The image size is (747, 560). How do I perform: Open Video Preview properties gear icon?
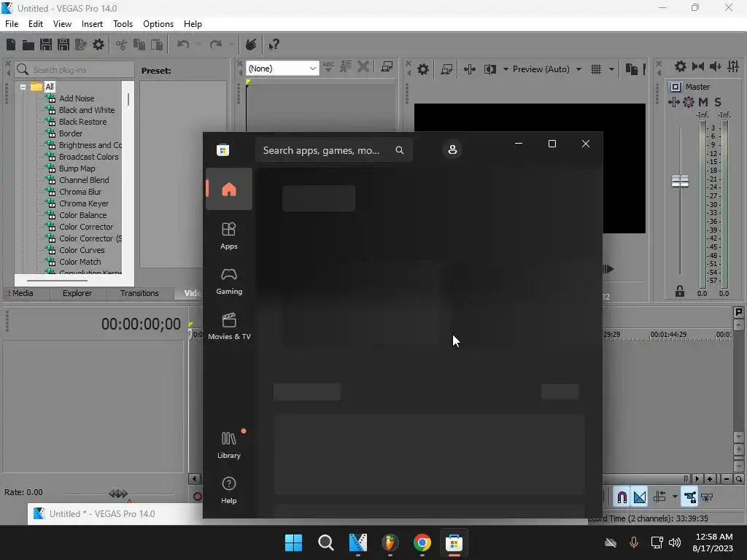click(423, 69)
